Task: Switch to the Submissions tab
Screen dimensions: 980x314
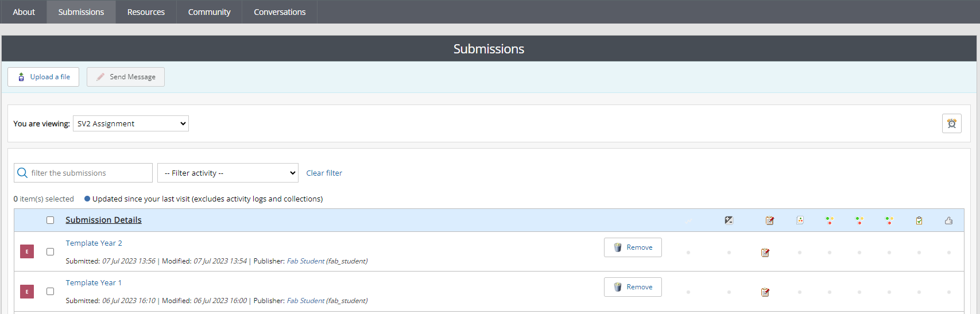Action: click(81, 12)
